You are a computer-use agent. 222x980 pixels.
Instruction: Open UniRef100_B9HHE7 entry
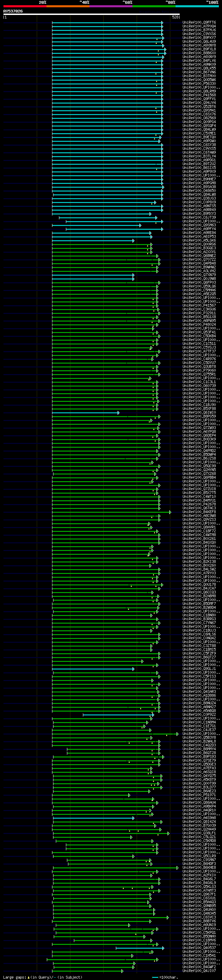click(x=199, y=179)
